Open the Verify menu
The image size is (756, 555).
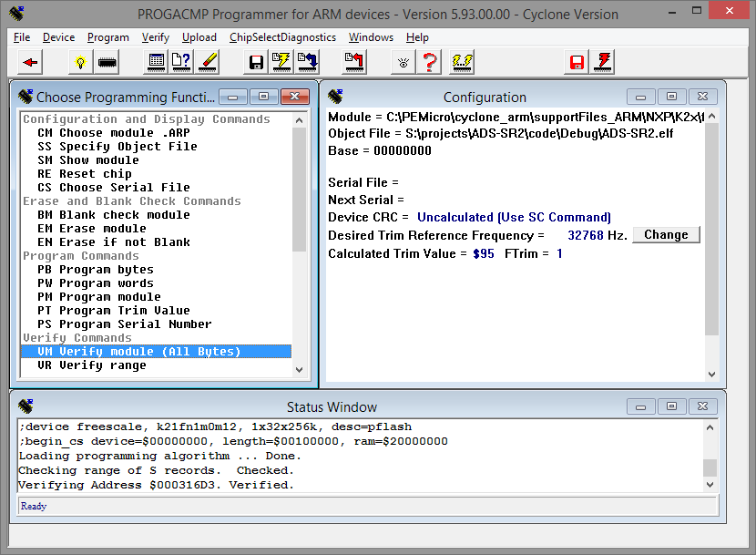pos(155,37)
